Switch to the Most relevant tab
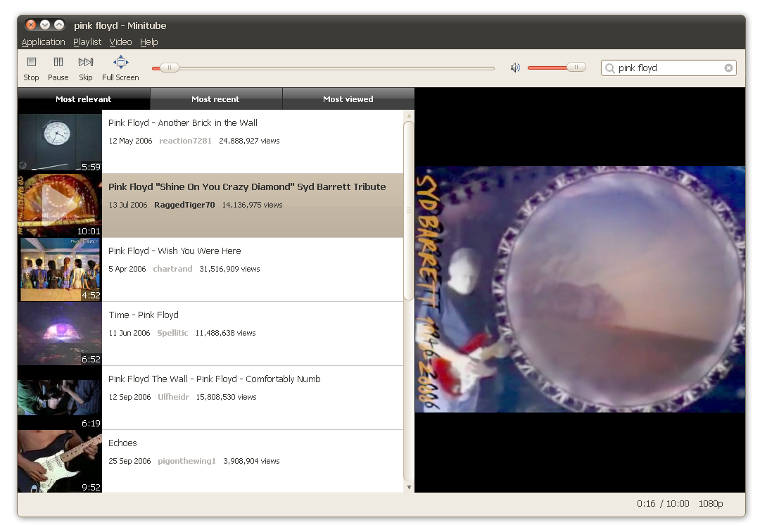Image resolution: width=760 pixels, height=532 pixels. pos(83,99)
